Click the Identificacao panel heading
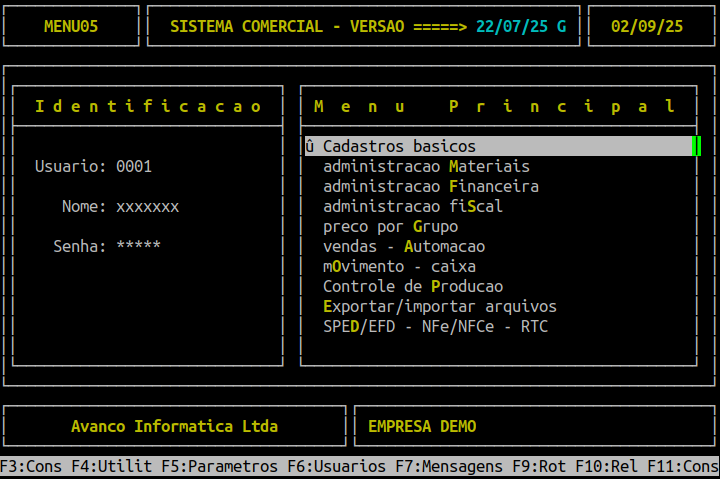This screenshot has width=720, height=479. [x=148, y=106]
